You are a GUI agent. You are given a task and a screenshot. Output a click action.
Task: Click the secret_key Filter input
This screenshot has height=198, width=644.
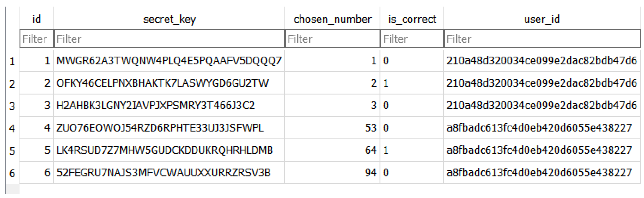[x=169, y=39]
